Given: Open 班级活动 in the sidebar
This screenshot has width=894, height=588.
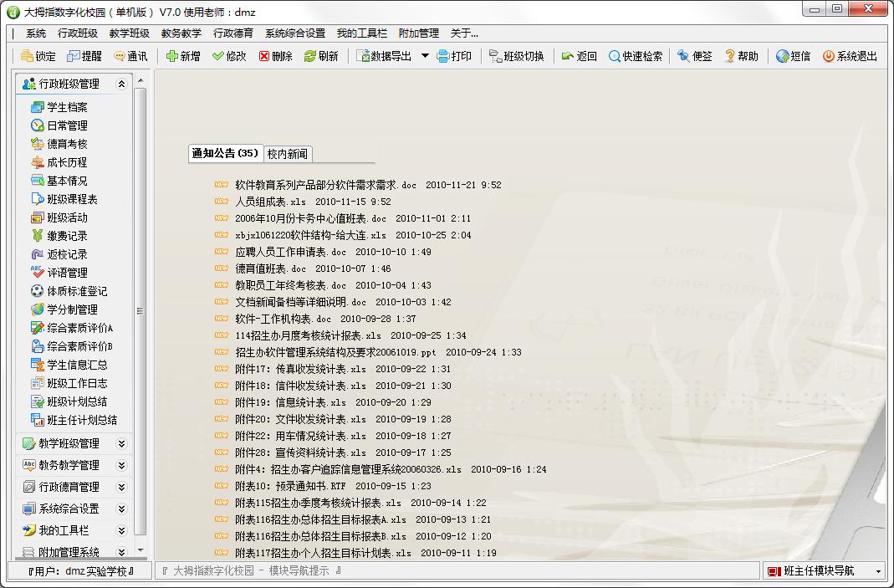Looking at the screenshot, I should pyautogui.click(x=59, y=217).
